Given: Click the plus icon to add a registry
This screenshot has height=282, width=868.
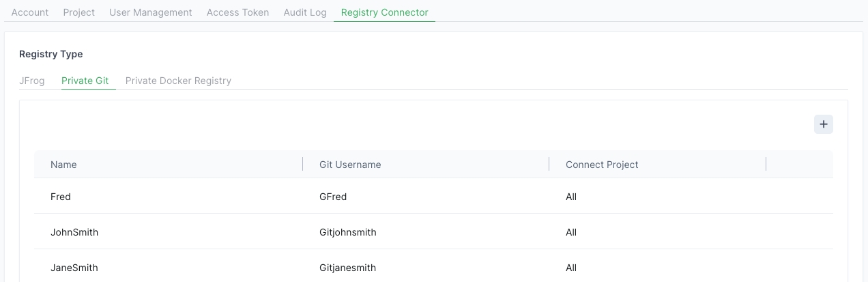Looking at the screenshot, I should (x=823, y=124).
